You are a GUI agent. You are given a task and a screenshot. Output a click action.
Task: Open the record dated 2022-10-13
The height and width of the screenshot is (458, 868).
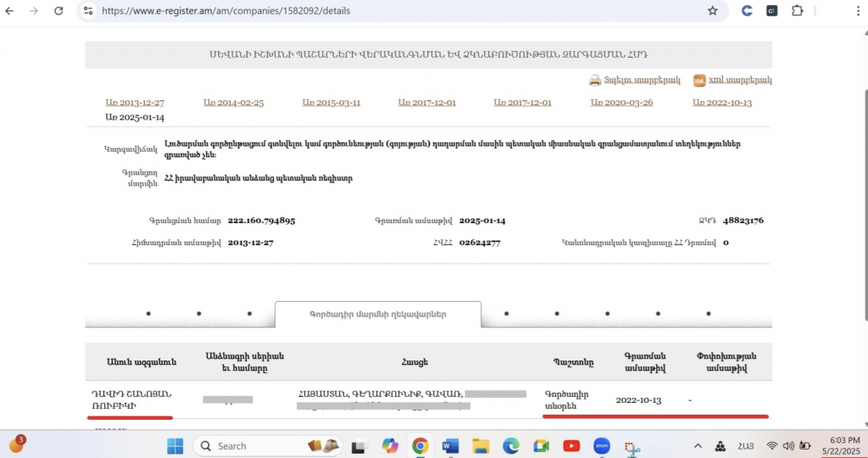click(x=721, y=103)
